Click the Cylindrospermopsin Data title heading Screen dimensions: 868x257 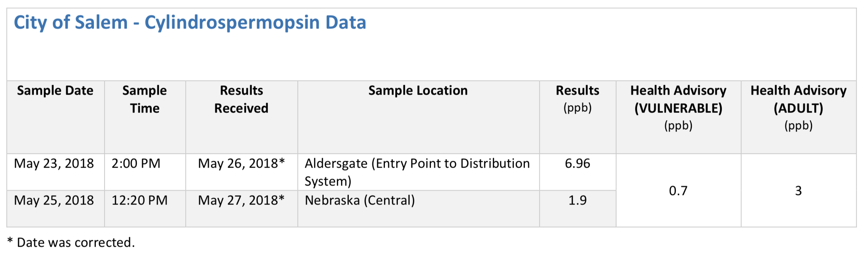click(190, 22)
